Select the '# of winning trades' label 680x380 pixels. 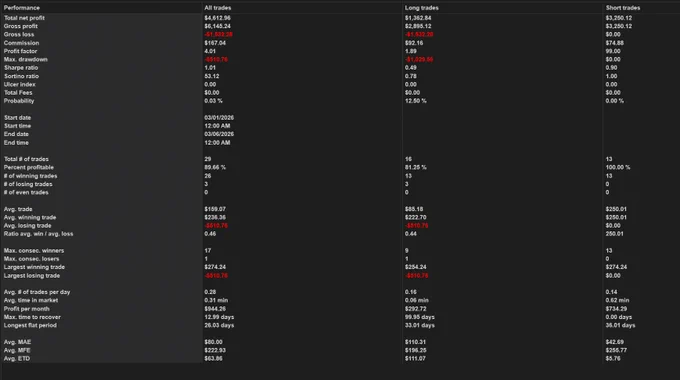coord(30,176)
